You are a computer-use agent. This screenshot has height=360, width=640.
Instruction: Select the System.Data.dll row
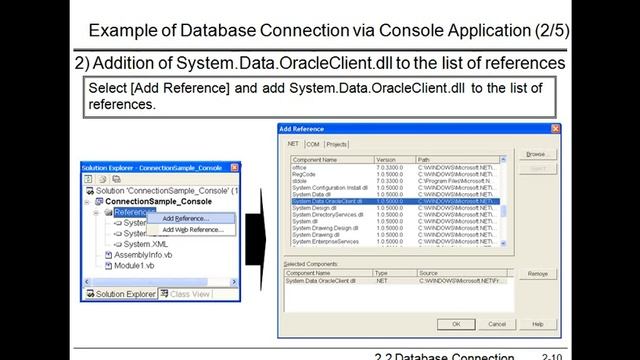[x=396, y=195]
